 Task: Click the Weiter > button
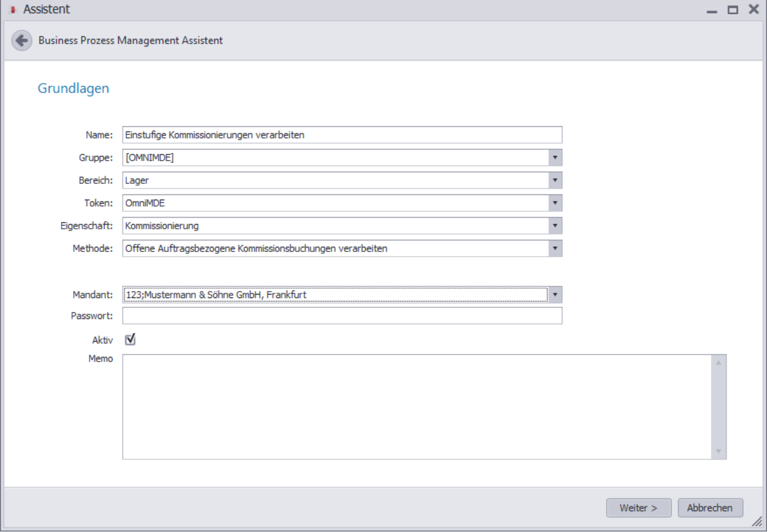click(x=639, y=508)
